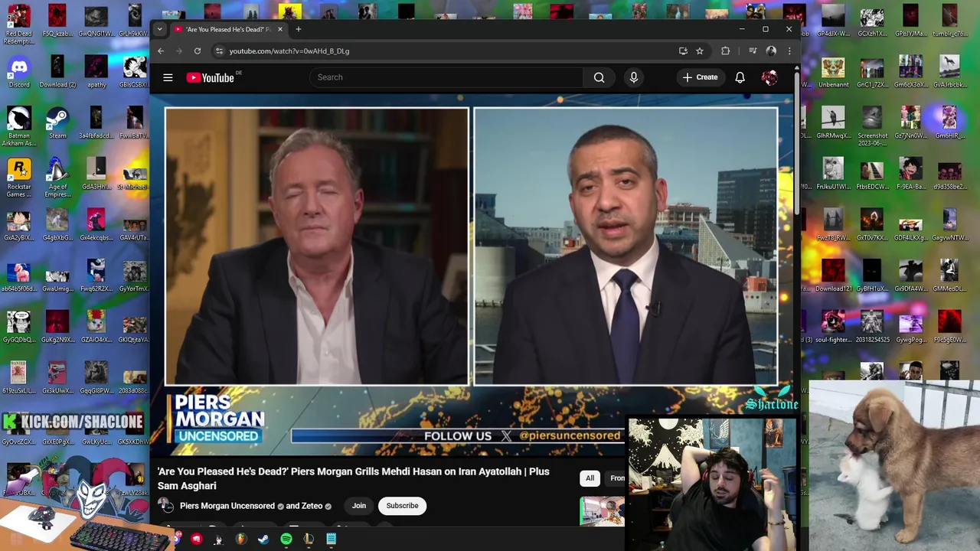Reload the page with the browser refresh icon

[198, 51]
